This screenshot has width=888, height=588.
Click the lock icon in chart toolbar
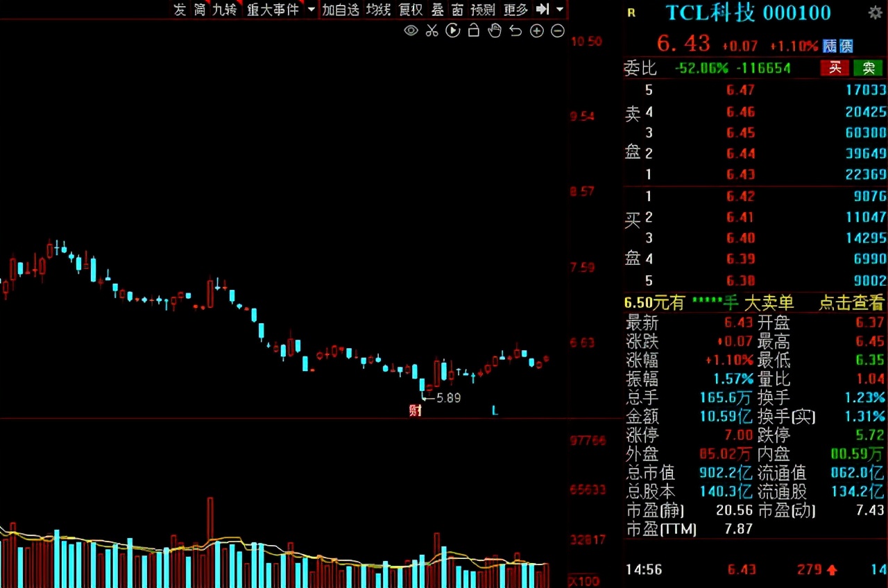pyautogui.click(x=473, y=31)
